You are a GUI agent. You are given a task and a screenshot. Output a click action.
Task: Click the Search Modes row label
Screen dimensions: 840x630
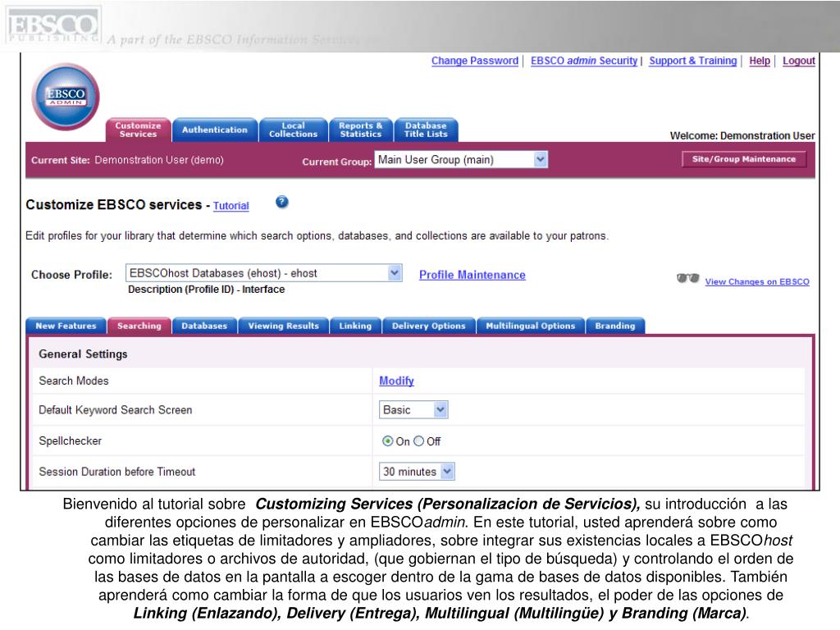click(x=73, y=381)
